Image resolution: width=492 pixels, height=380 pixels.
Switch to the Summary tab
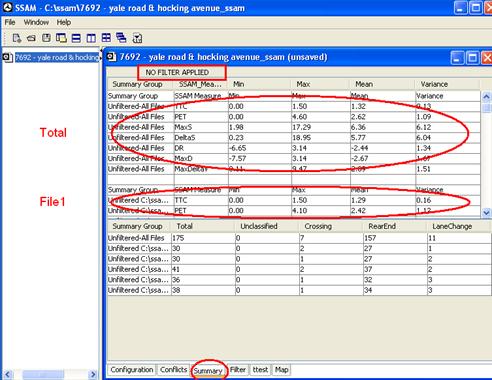208,371
